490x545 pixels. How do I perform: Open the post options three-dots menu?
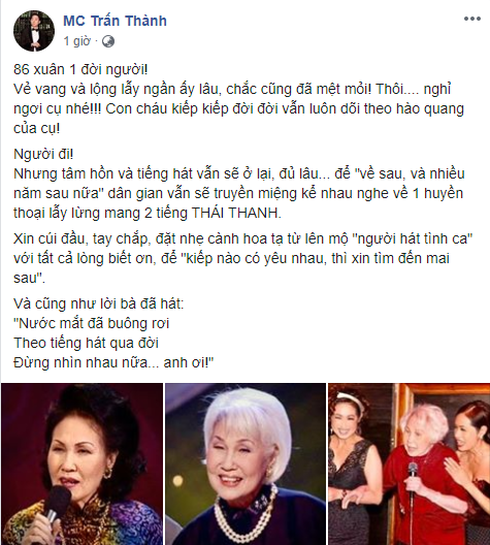[x=472, y=19]
